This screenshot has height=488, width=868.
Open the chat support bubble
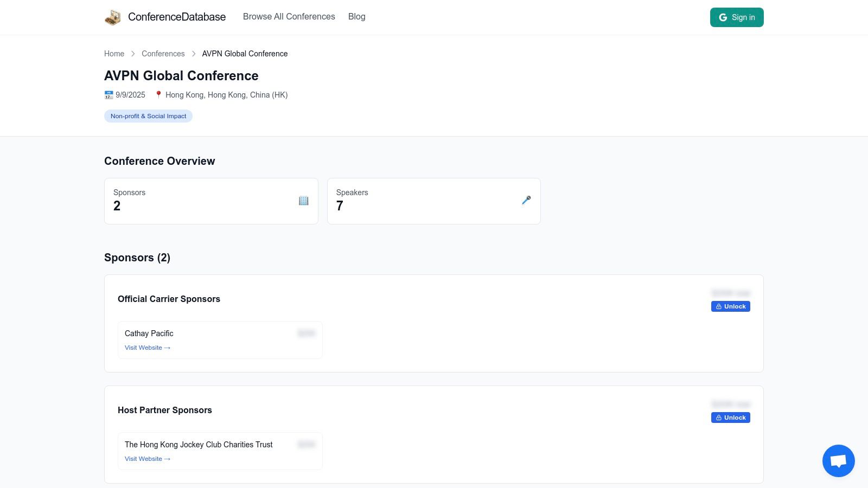click(838, 461)
